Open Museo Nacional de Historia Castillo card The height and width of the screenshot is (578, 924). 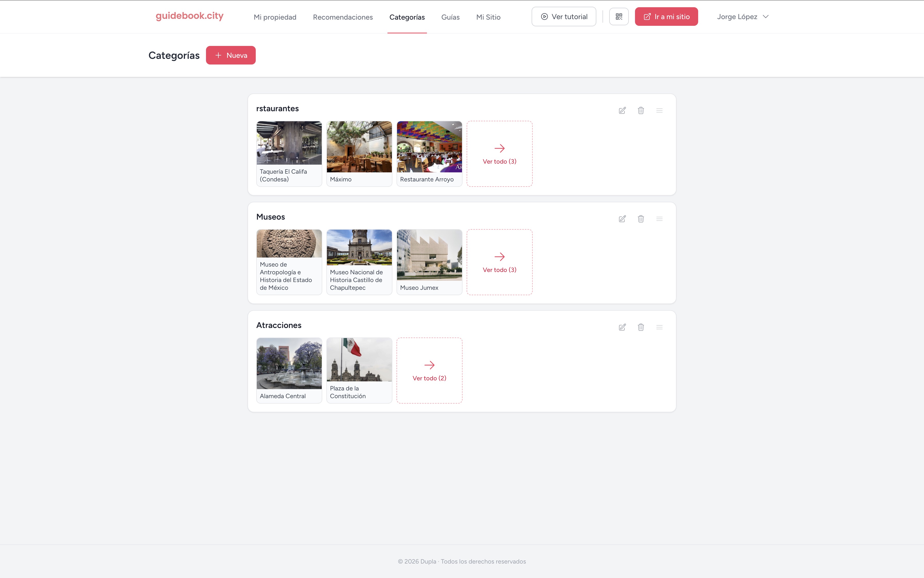click(359, 262)
